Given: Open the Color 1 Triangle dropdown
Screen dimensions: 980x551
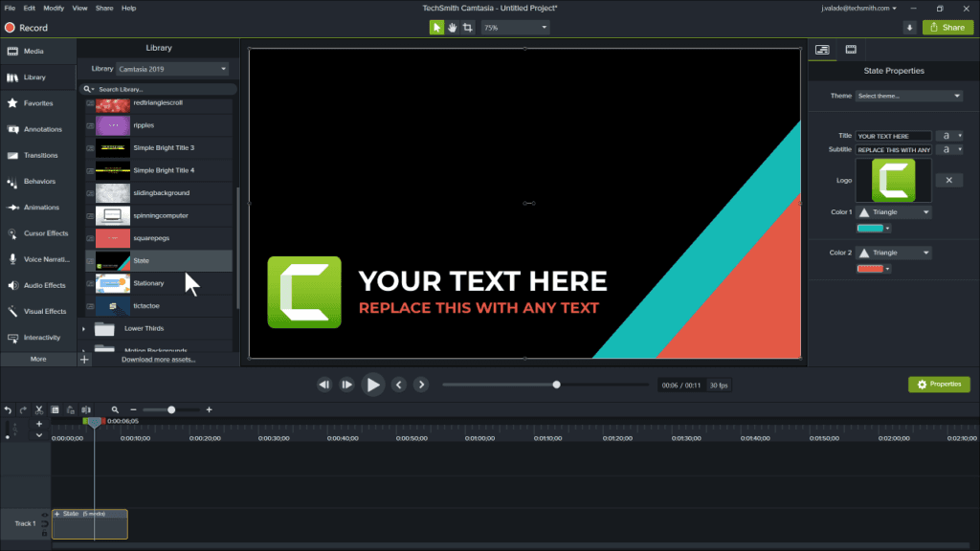Looking at the screenshot, I should tap(894, 212).
